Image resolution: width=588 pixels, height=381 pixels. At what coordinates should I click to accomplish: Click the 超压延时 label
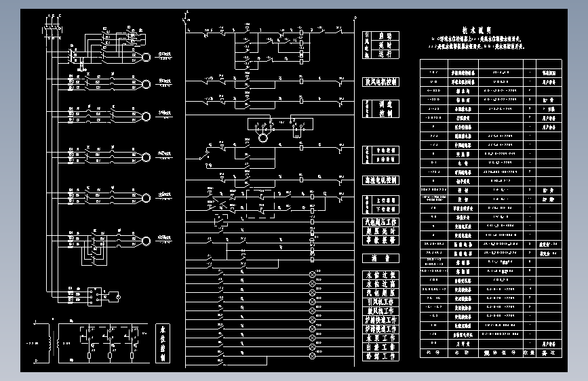click(x=380, y=231)
